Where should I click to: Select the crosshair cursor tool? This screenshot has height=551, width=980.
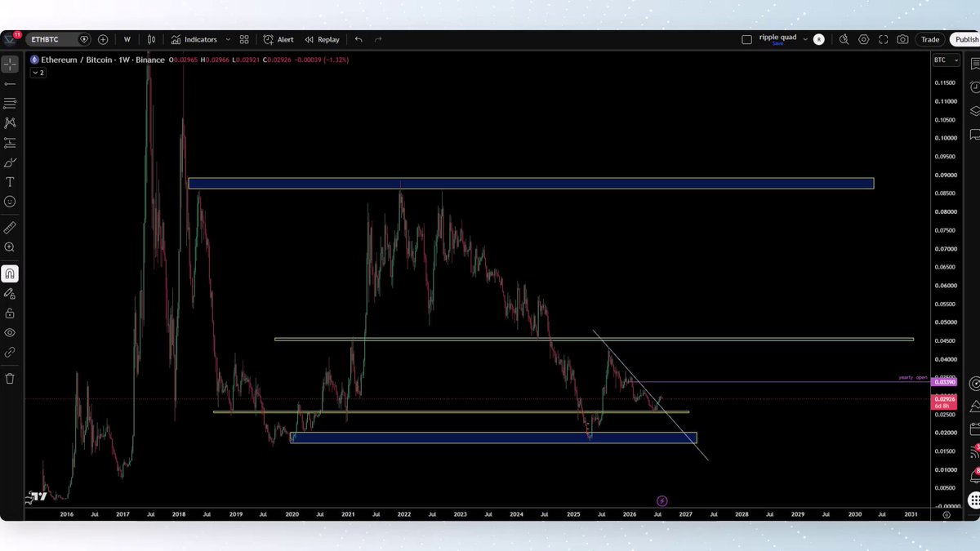point(10,64)
